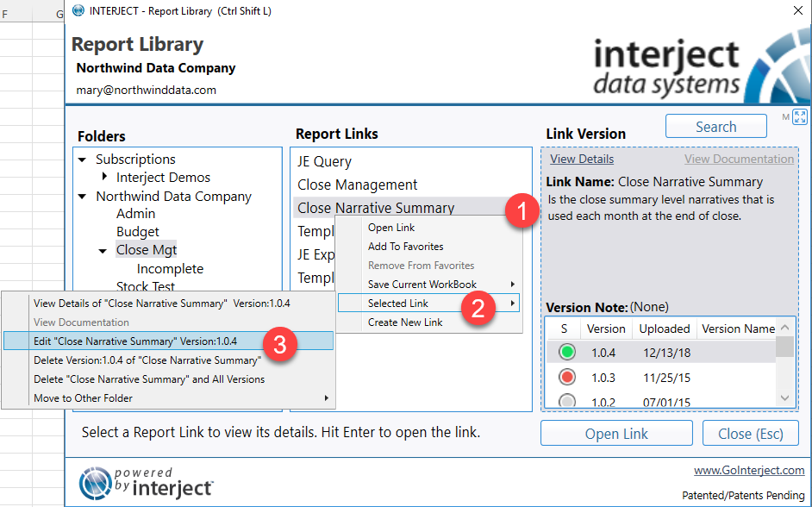
Task: Select green status circle for version 1.0.4
Action: point(567,352)
